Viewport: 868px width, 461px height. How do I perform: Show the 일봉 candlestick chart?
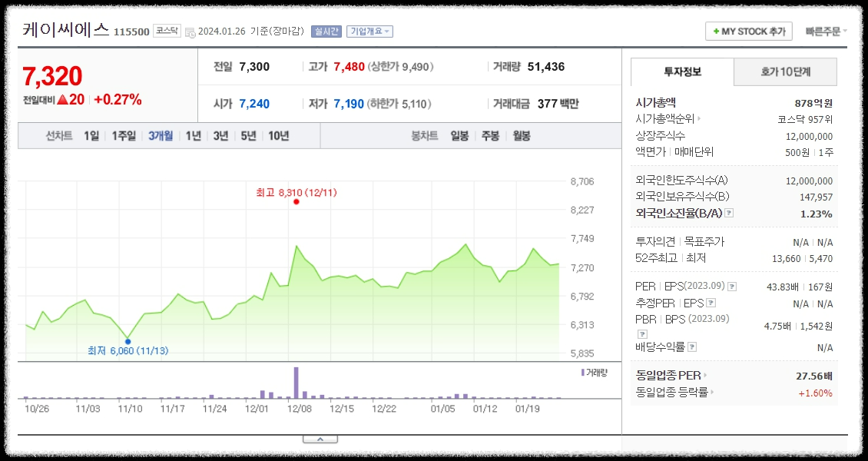coord(459,135)
